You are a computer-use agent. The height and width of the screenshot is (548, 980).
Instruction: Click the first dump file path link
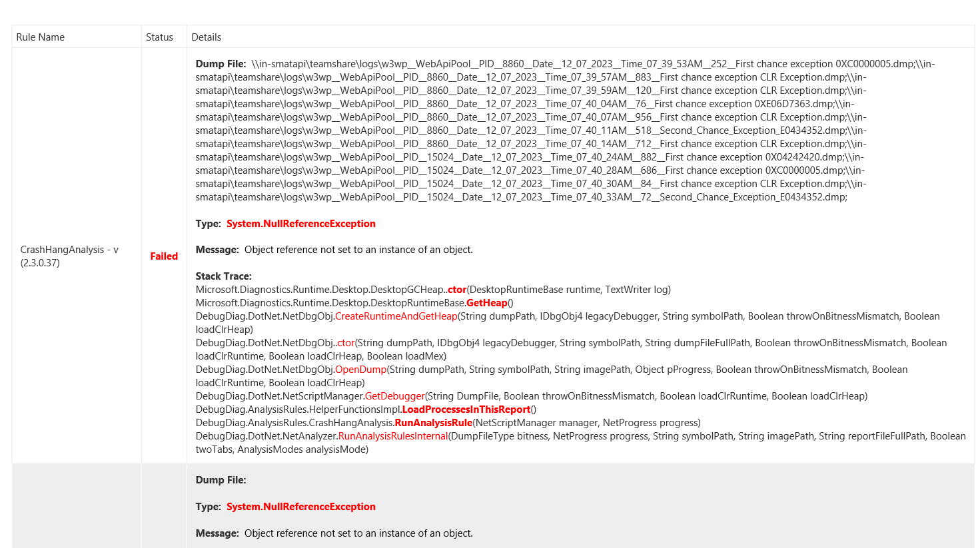click(x=566, y=63)
